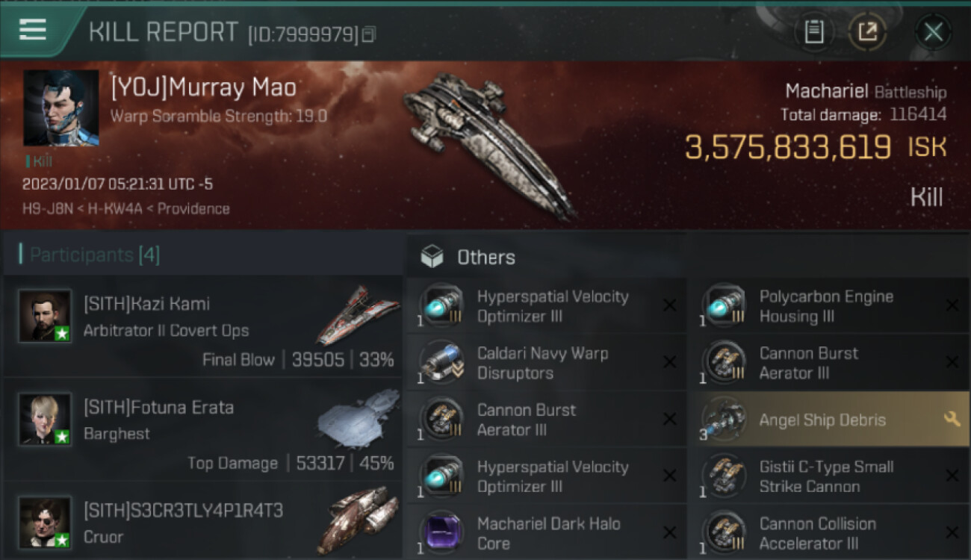Click the Gistii C-Type Small Strike Cannon icon
The image size is (971, 560).
click(x=723, y=476)
